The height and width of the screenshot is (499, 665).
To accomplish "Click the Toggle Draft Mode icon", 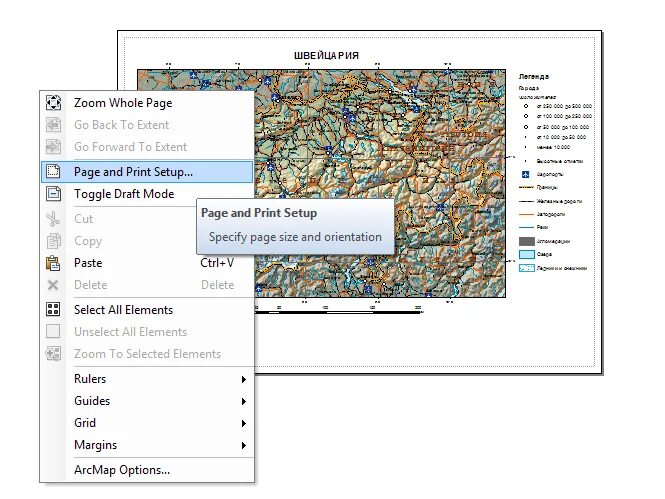I will pyautogui.click(x=53, y=194).
